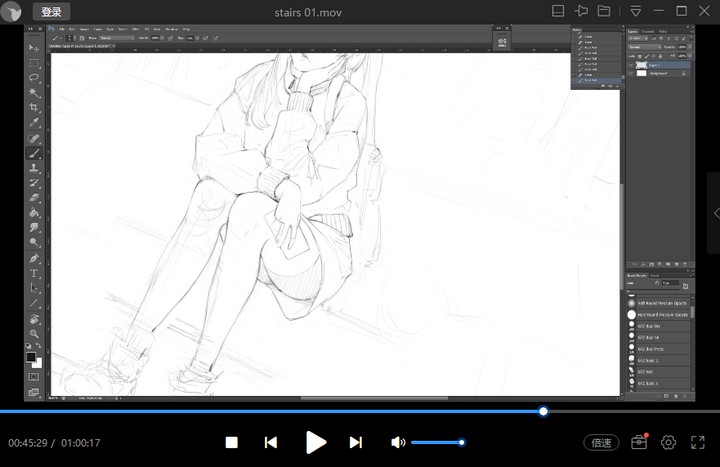The height and width of the screenshot is (467, 720).
Task: Open layer filter Kind dropdown
Action: (x=638, y=38)
